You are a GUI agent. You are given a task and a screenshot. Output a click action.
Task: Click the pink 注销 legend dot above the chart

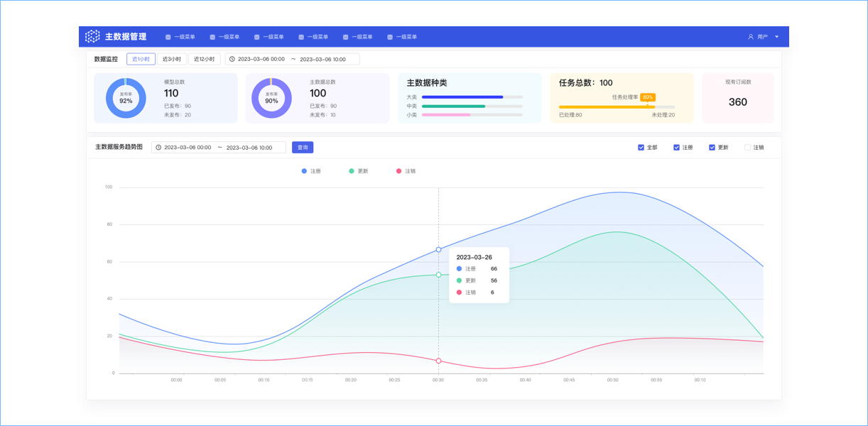(398, 171)
